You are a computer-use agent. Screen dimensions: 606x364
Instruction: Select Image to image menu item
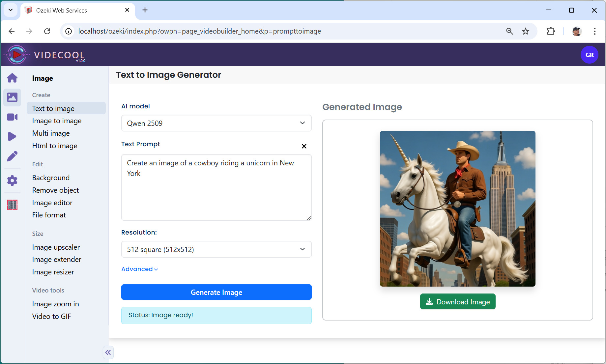click(57, 121)
